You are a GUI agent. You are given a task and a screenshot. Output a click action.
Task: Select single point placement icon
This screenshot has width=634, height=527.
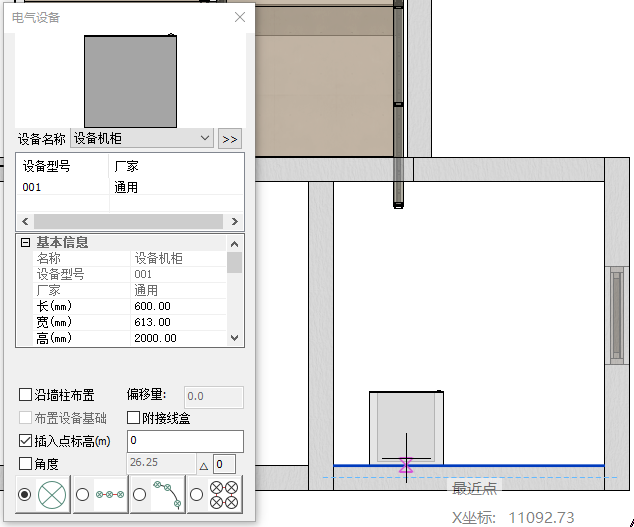52,494
